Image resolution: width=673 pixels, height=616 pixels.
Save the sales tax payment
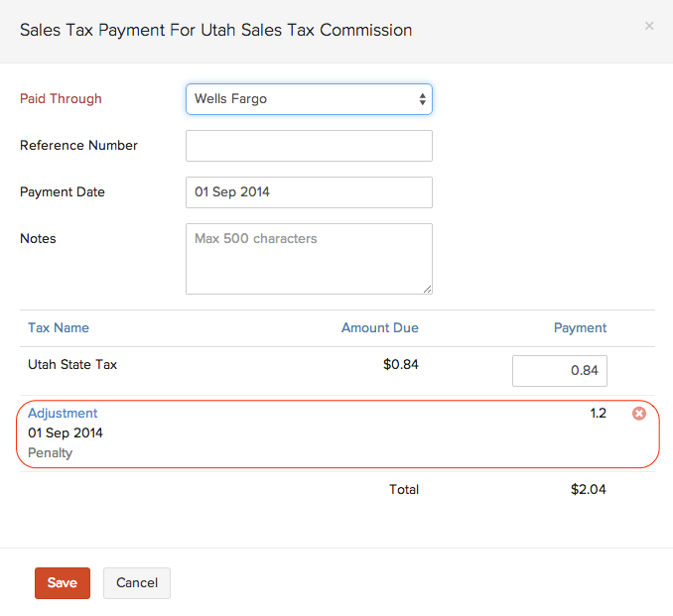[62, 583]
